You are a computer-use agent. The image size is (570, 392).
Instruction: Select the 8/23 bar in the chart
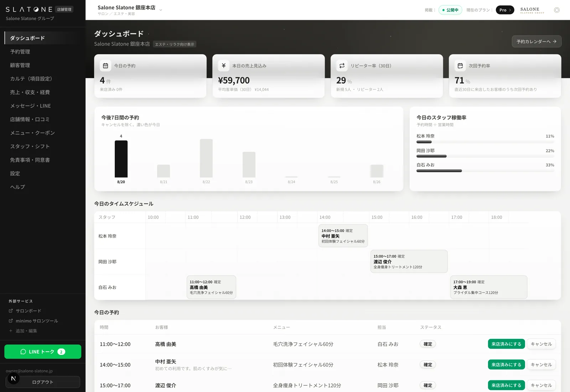coord(249,165)
